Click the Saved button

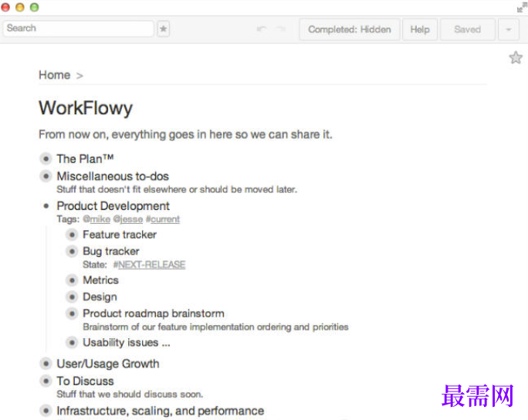(x=467, y=29)
